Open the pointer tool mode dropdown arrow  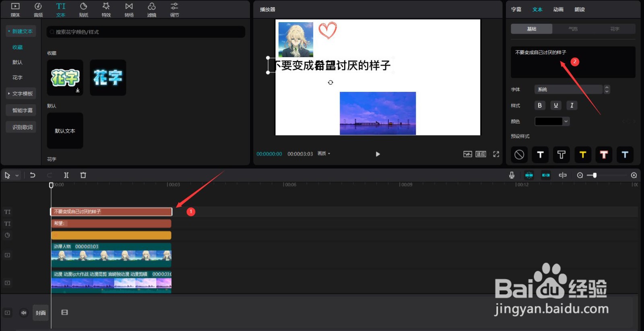pos(17,176)
